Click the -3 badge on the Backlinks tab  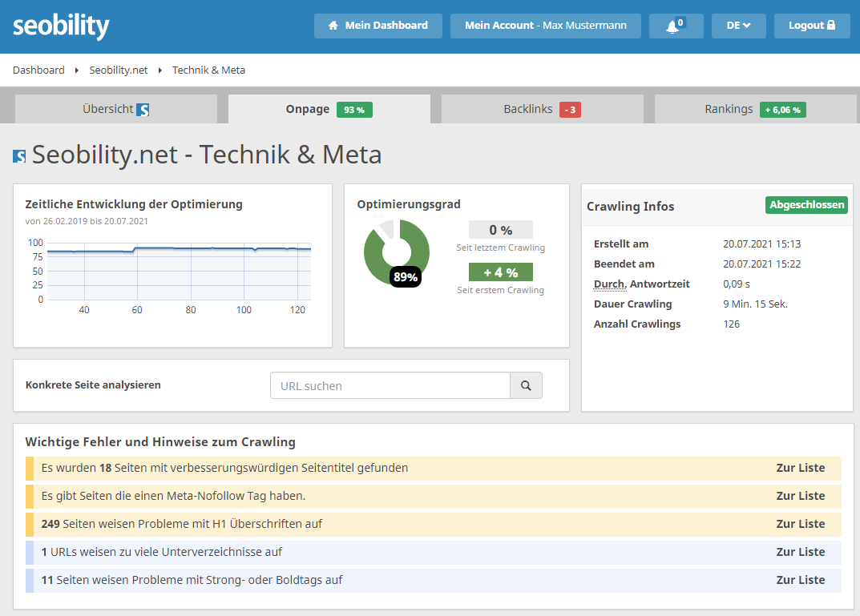570,110
